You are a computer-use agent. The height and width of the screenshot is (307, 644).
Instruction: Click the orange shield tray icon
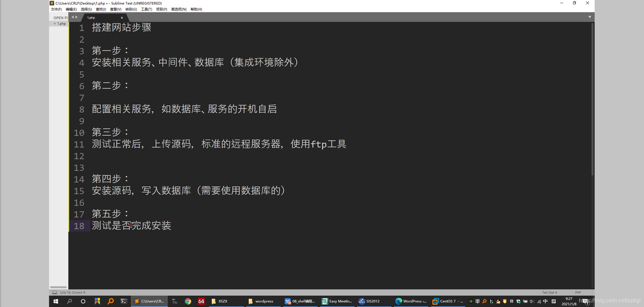coord(505,301)
